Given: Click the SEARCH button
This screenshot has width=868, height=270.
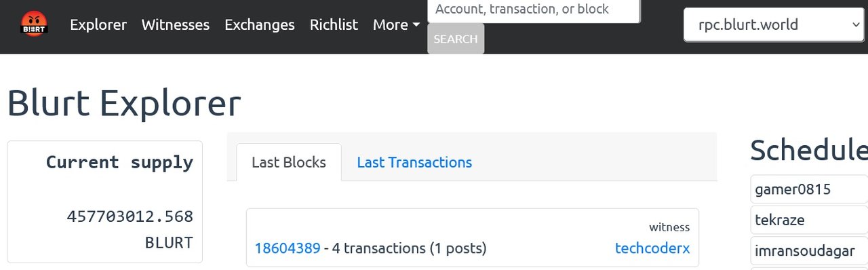Looking at the screenshot, I should pos(456,39).
